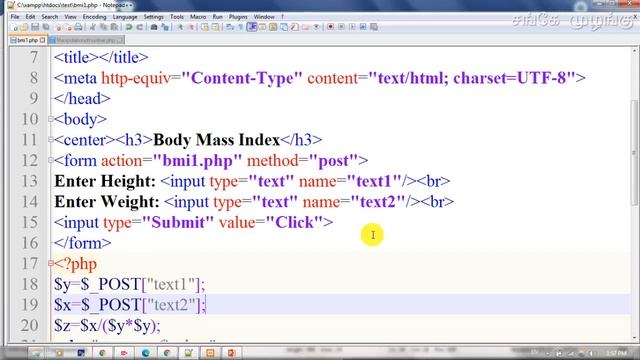Click the Cut scissors icon

(x=93, y=27)
